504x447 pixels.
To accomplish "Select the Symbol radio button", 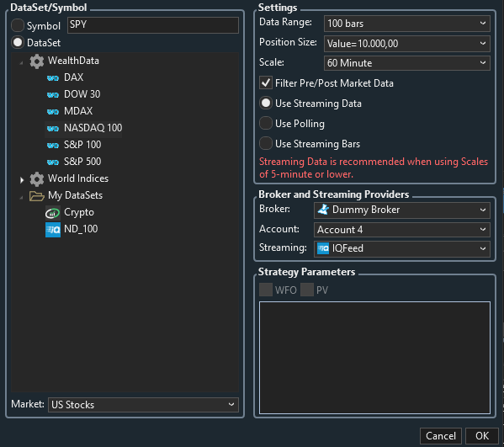I will point(18,25).
